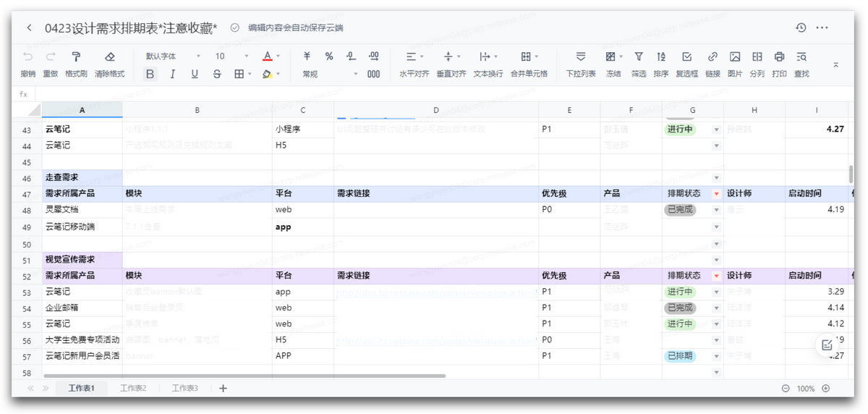The width and height of the screenshot is (868, 414).
Task: Click the decrease decimal places icon
Action: [352, 56]
